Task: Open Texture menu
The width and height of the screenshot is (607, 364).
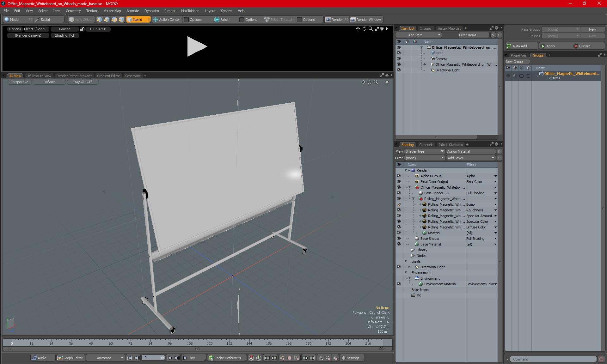Action: click(x=92, y=11)
